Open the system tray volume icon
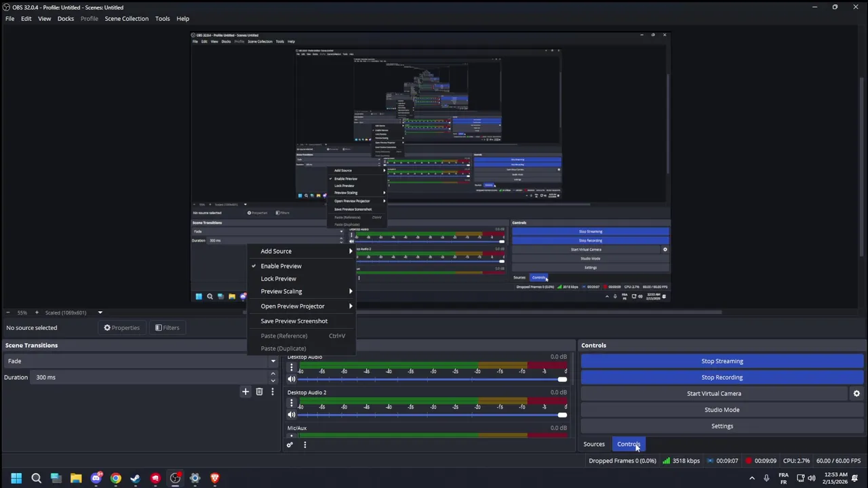The width and height of the screenshot is (868, 488). coord(812,479)
